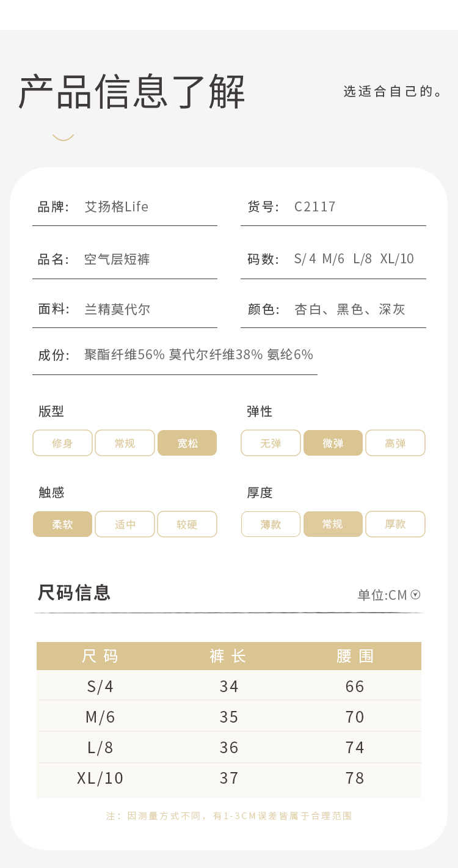458x868 pixels.
Task: Choose 常规 under 厚度
Action: pyautogui.click(x=333, y=524)
